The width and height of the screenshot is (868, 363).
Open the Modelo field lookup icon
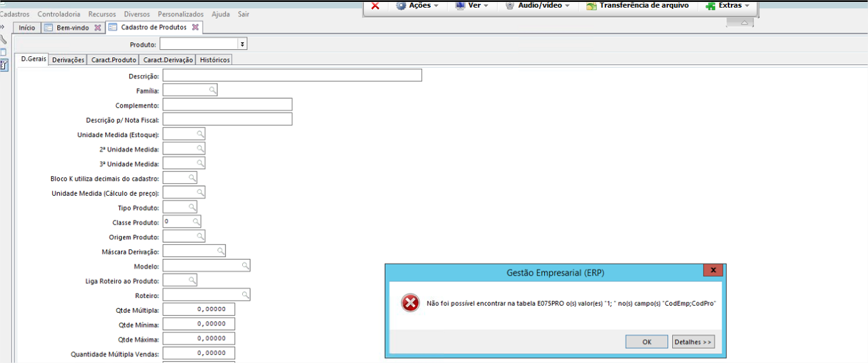245,265
